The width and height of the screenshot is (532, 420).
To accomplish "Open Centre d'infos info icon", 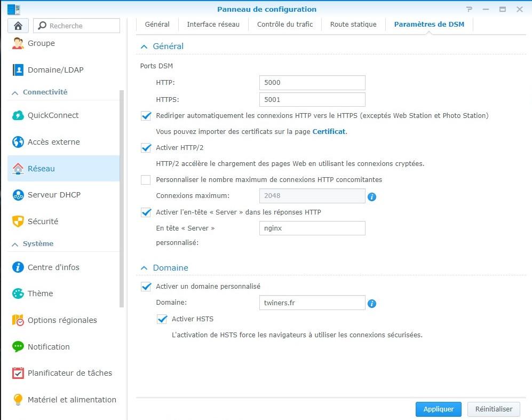I will click(18, 267).
